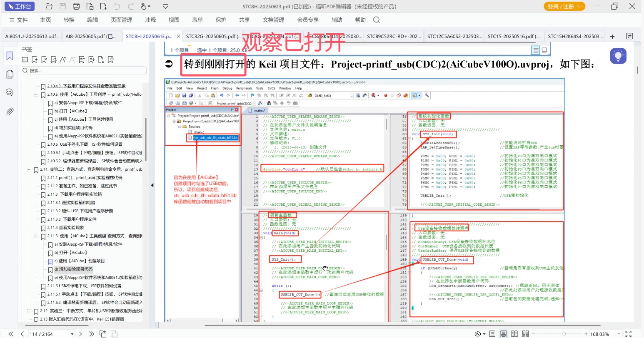Open the bookmarks side panel icon
Viewport: 644px width, 338px height.
pos(10,56)
